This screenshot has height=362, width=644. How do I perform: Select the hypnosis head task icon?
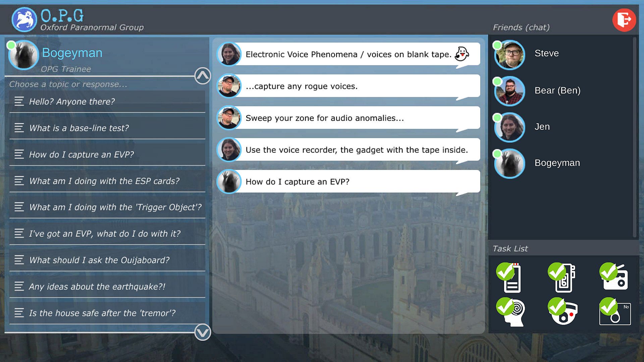point(511,312)
